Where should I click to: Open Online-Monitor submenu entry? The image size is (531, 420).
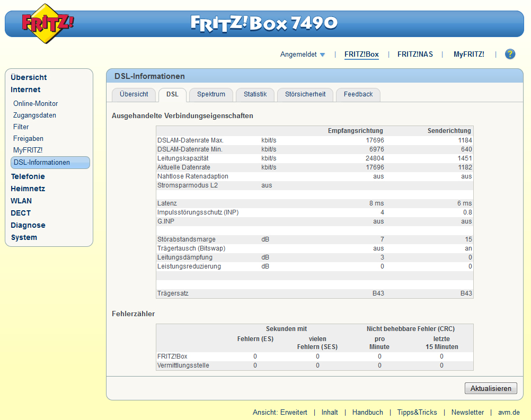[36, 104]
